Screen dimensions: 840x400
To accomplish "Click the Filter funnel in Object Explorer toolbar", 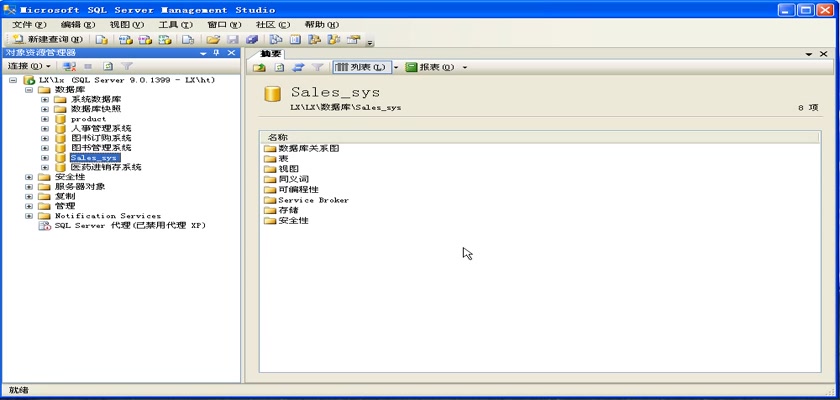I will point(126,66).
